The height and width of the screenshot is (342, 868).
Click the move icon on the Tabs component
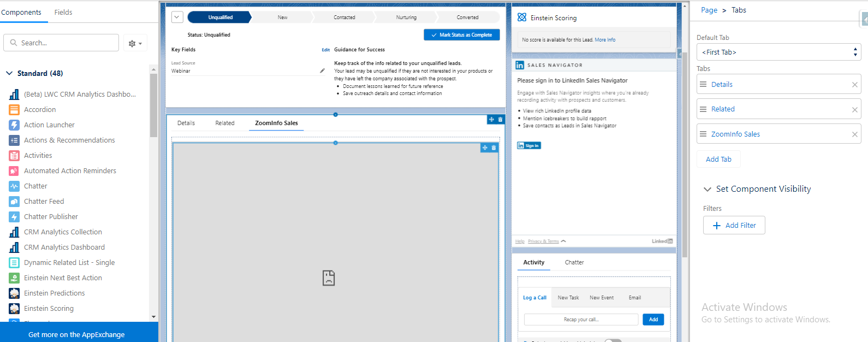coord(491,120)
